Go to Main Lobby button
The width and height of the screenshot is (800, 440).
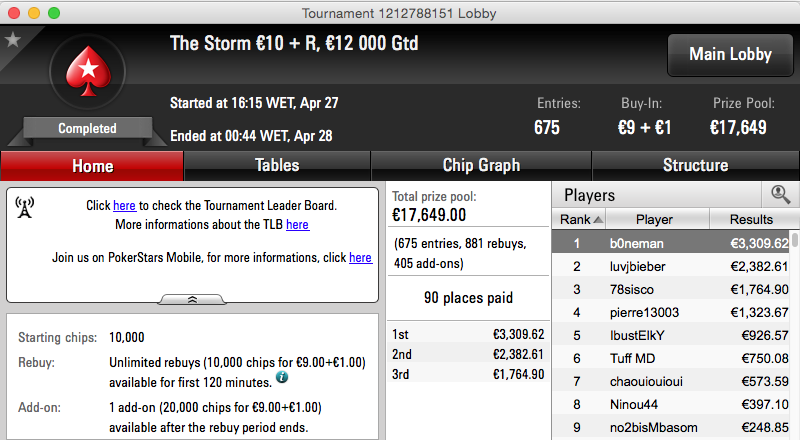click(730, 55)
